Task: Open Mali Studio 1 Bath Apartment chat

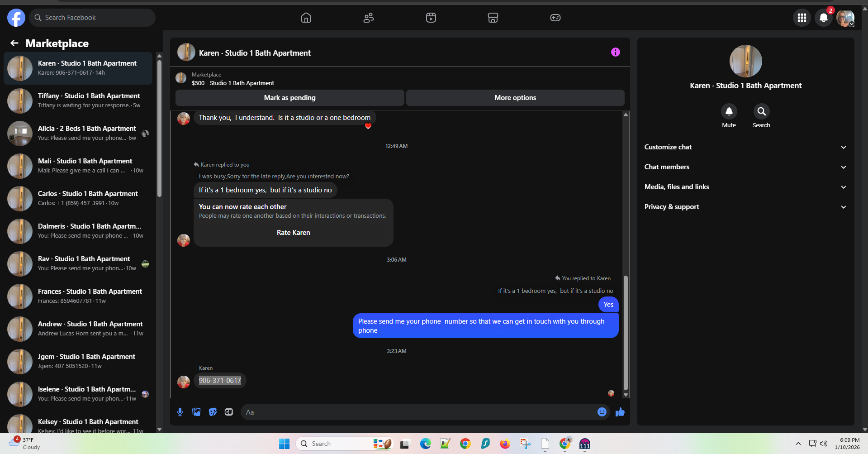Action: 78,166
